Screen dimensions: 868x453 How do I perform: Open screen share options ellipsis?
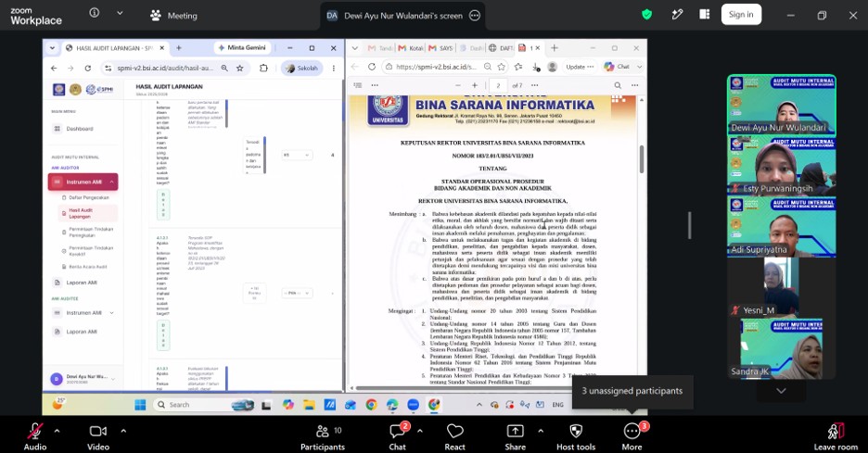pyautogui.click(x=475, y=16)
